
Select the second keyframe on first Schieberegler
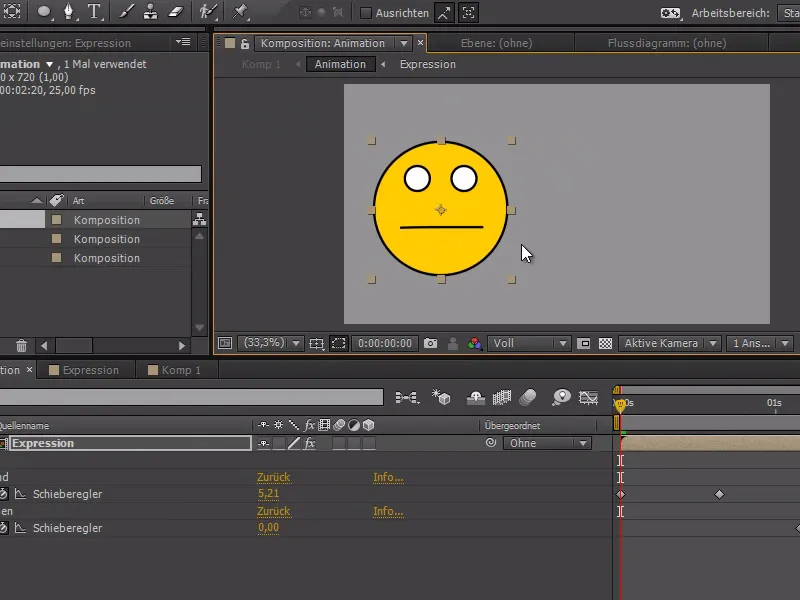point(719,494)
